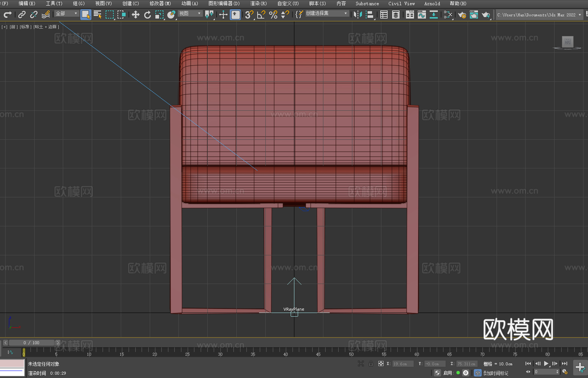Viewport: 588px width, 378px height.
Task: Click the pink color swatch bottom-left
Action: tap(12, 363)
